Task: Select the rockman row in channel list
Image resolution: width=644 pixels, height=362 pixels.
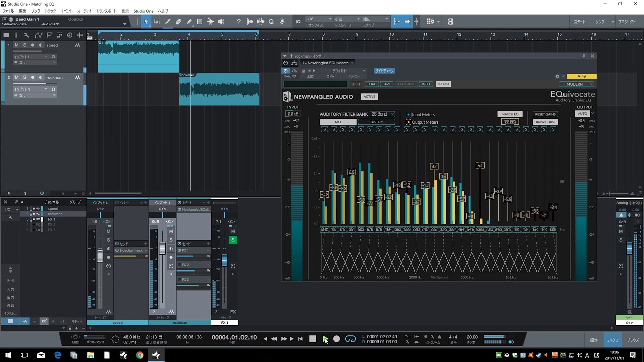Action: pos(55,214)
